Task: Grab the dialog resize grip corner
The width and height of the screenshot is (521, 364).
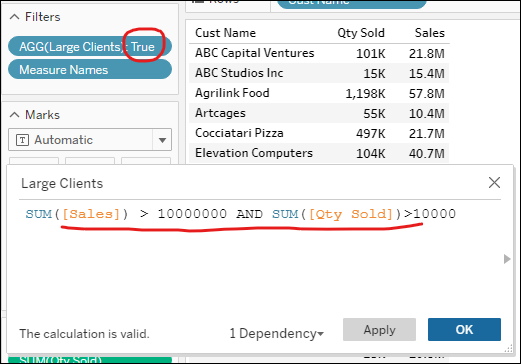Action: pos(509,349)
